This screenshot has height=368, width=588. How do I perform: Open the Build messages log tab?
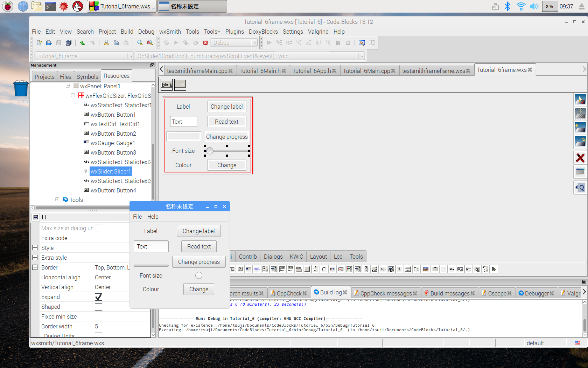point(450,293)
